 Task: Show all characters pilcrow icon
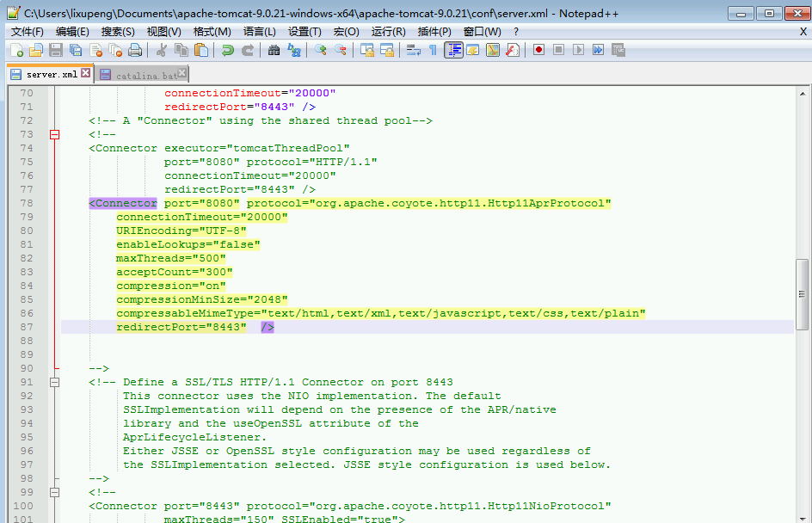(x=433, y=50)
